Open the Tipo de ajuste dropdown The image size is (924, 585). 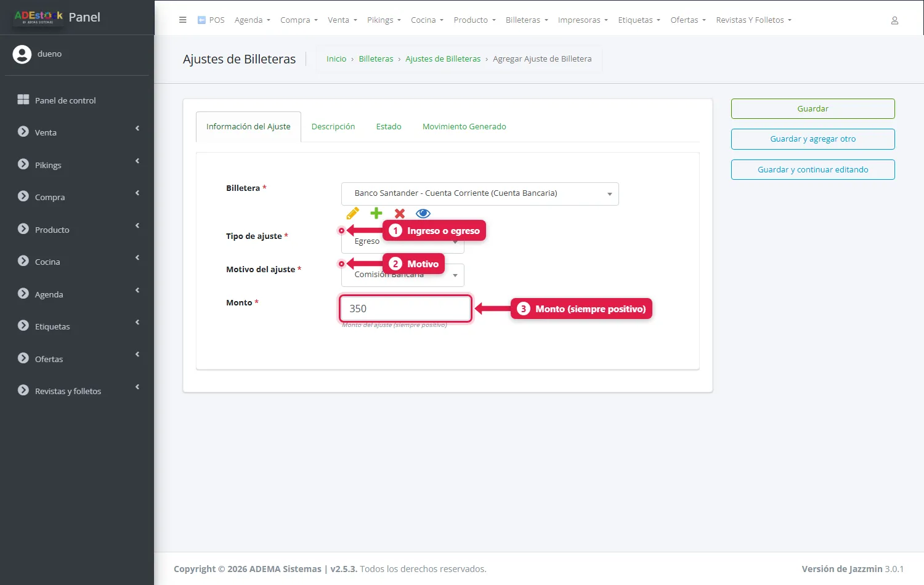403,242
